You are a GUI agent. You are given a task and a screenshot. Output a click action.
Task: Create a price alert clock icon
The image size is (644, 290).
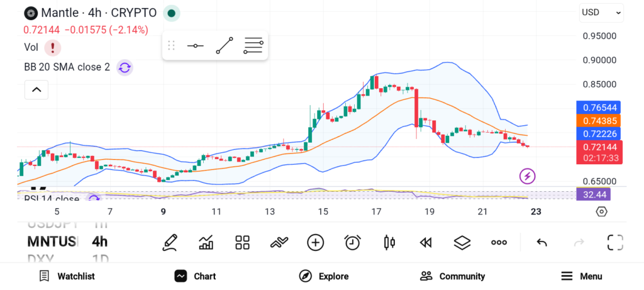point(352,242)
